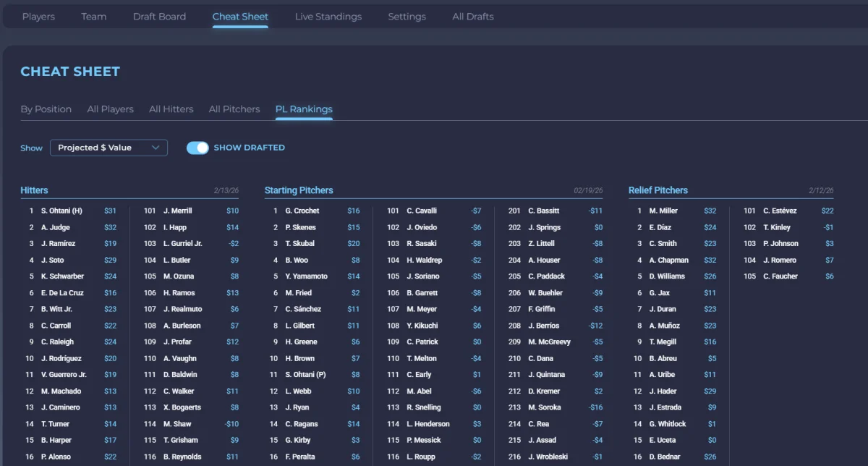Viewport: 868px width, 466px height.
Task: Select relief pitcher D. Williams
Action: pyautogui.click(x=667, y=276)
